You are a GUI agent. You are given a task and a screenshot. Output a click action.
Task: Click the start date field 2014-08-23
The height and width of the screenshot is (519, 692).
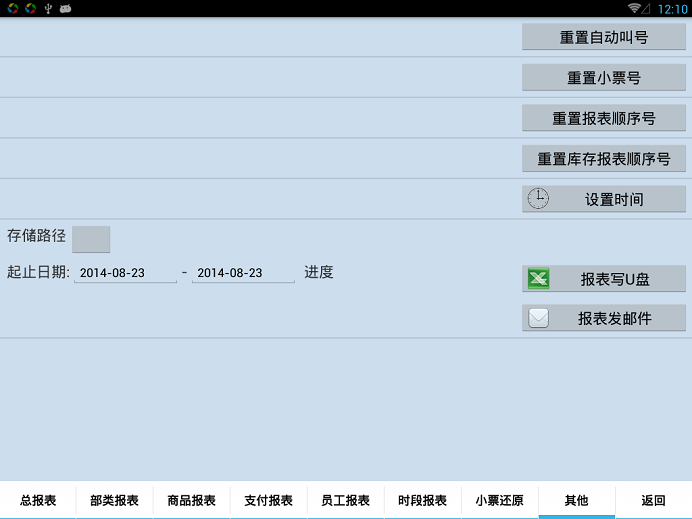(x=125, y=272)
